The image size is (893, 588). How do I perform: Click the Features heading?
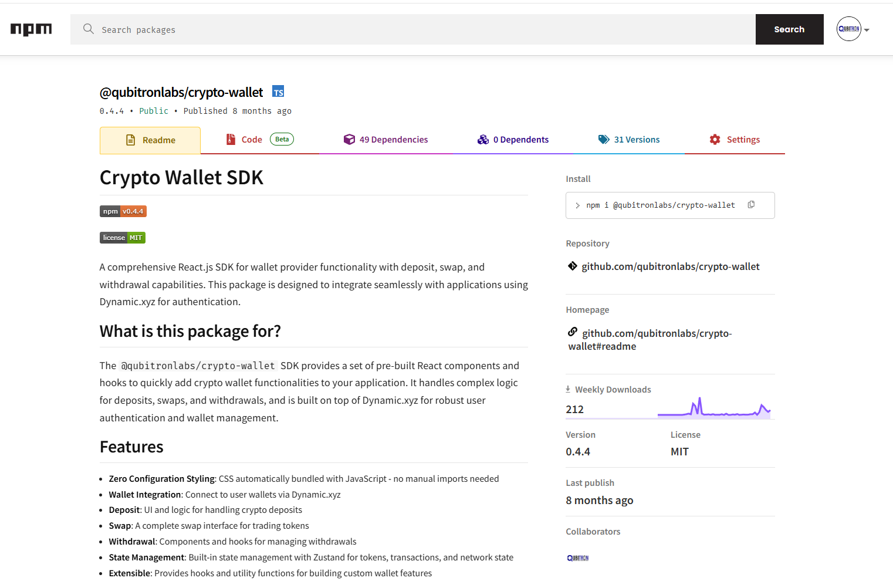[131, 447]
